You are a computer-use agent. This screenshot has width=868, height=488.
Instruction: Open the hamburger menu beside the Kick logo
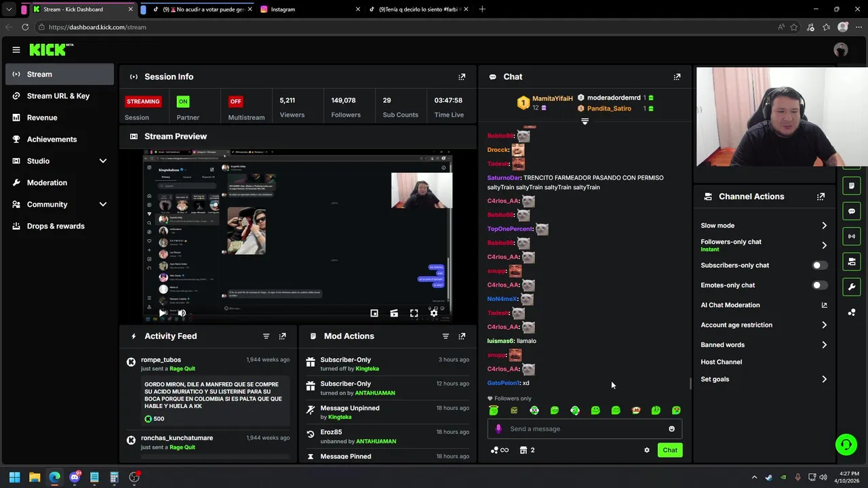point(16,49)
